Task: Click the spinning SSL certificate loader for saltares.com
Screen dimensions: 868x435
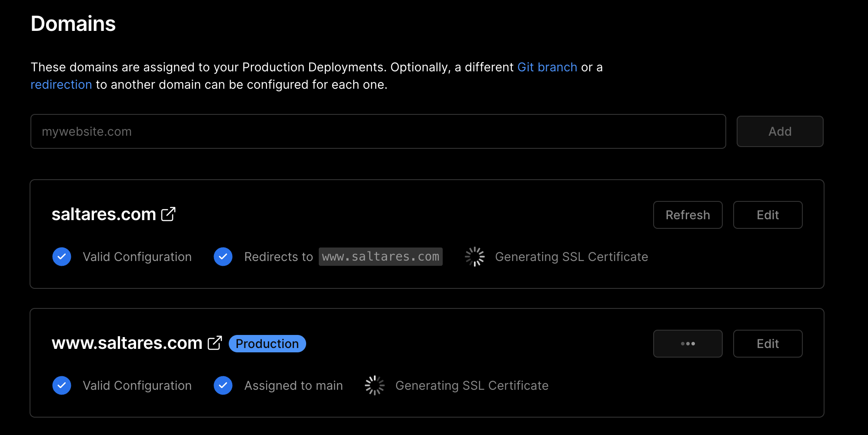Action: coord(474,257)
